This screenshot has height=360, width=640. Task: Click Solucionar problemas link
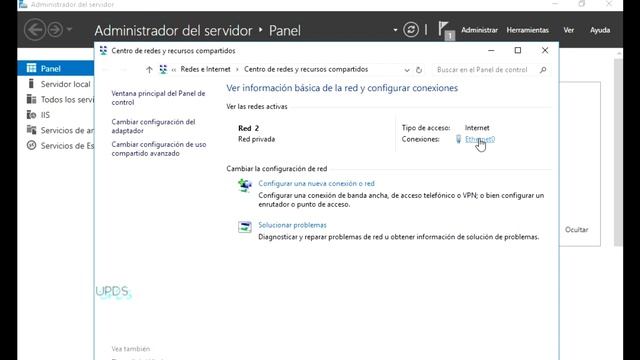click(x=292, y=225)
